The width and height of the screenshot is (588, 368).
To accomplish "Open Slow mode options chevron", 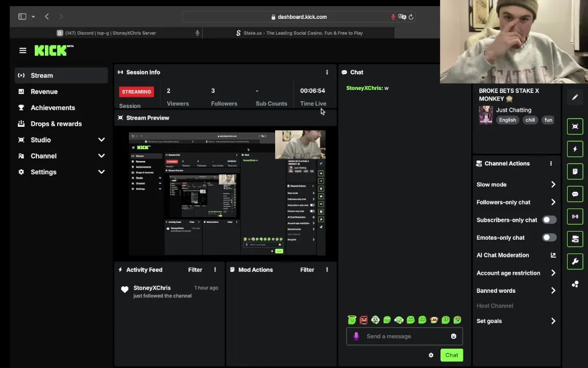I will tap(553, 185).
